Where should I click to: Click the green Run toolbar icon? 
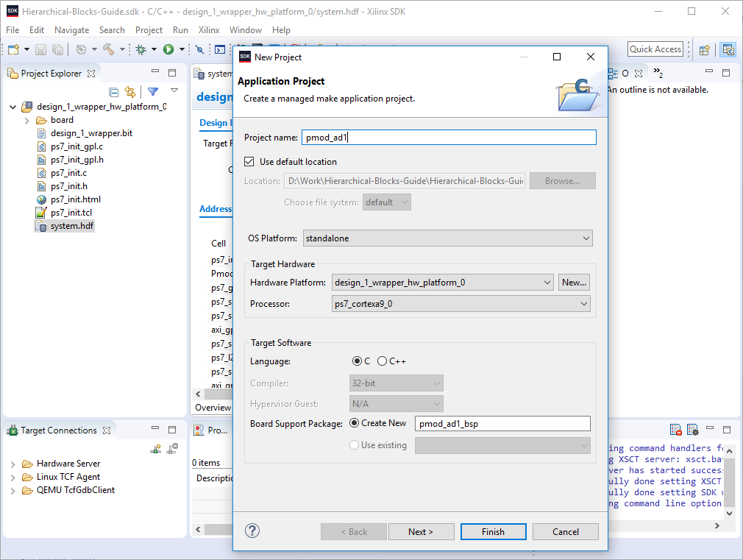tap(168, 49)
